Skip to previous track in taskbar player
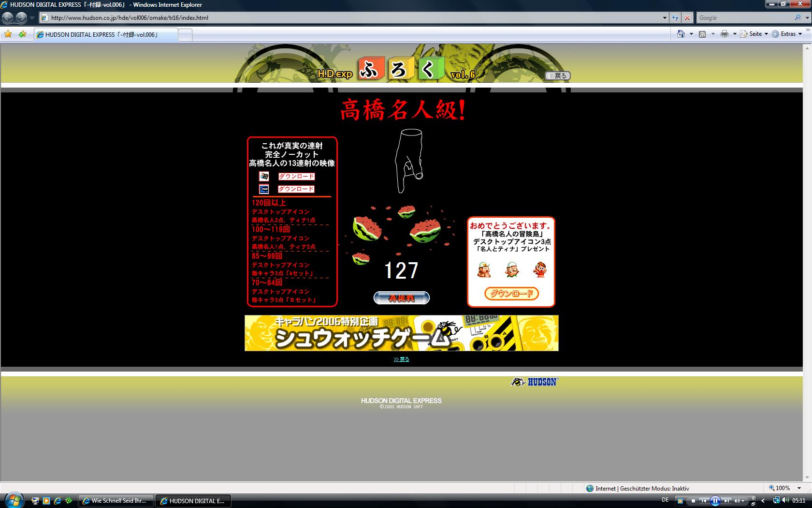Image resolution: width=812 pixels, height=508 pixels. click(704, 501)
